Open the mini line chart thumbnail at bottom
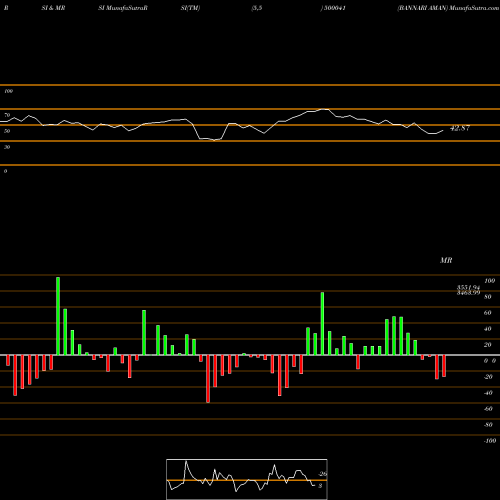The height and width of the screenshot is (500, 500). point(247,479)
